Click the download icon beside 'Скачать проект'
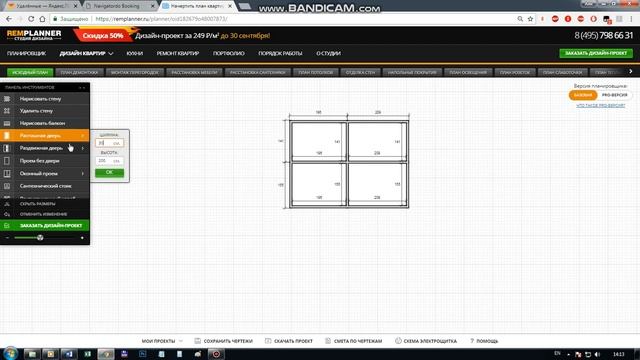This screenshot has height=360, width=640. coord(268,341)
